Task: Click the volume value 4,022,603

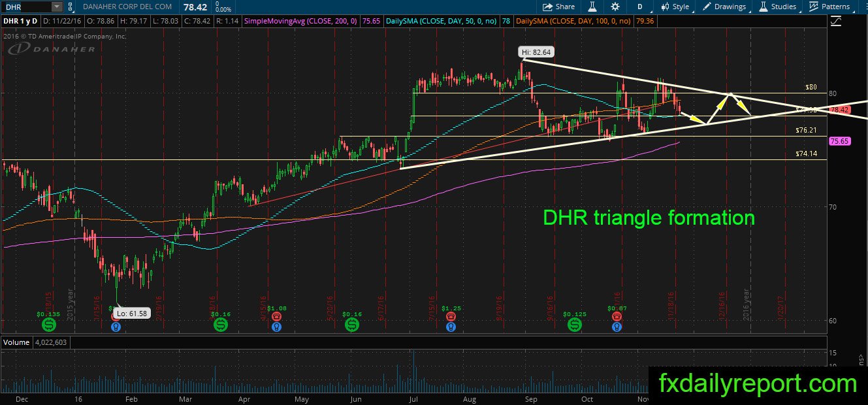Action: 50,342
